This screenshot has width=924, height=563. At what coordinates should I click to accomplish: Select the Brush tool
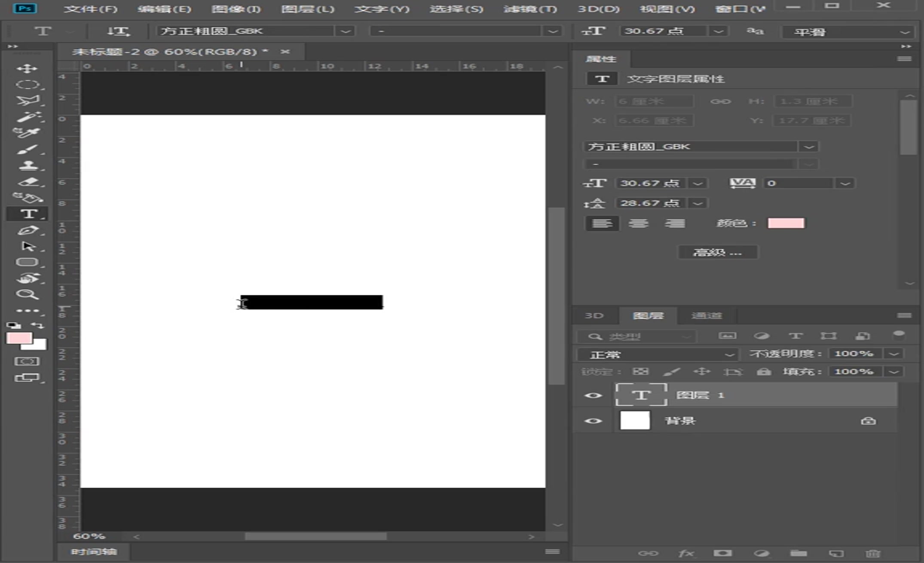[x=28, y=150]
